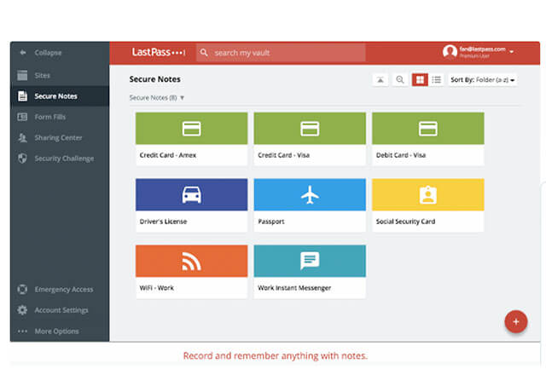The width and height of the screenshot is (546, 392).
Task: Open the Sites section in sidebar
Action: click(42, 75)
